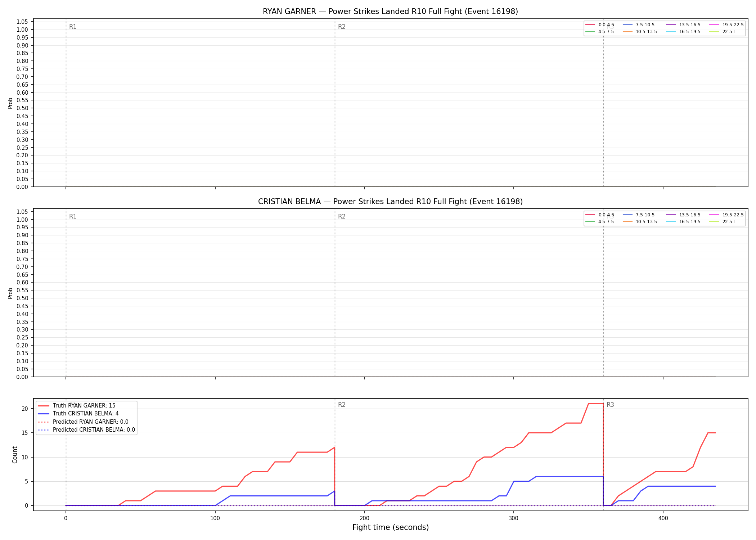The height and width of the screenshot is (540, 756).
Task: Click 'Predicted RYAN GARNER: 0.0' legend text
Action: point(91,422)
